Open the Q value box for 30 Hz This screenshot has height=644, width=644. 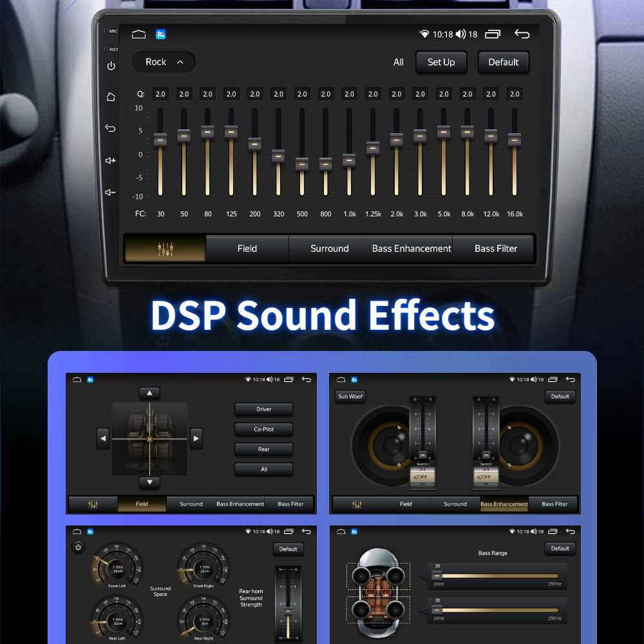160,94
